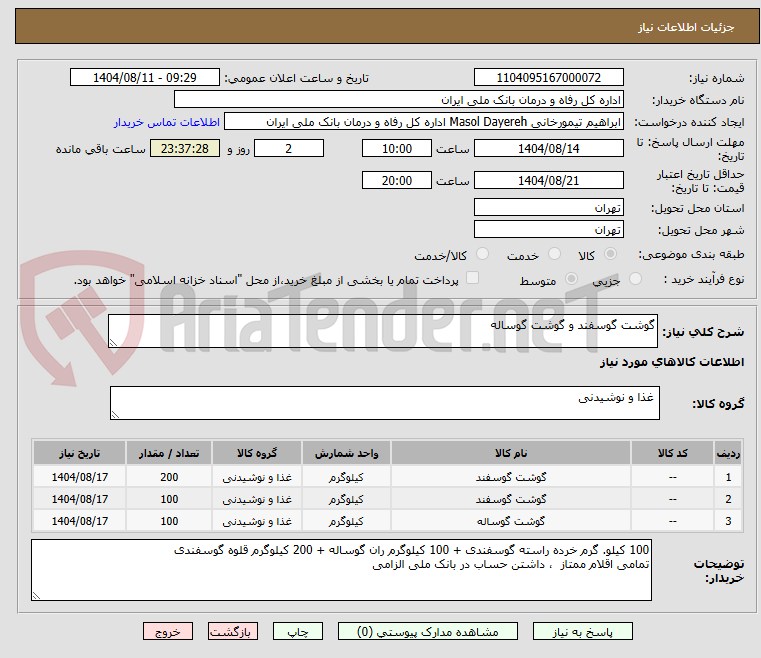Click the چاپ print button
Viewport: 761px width, 658px height.
tap(298, 631)
